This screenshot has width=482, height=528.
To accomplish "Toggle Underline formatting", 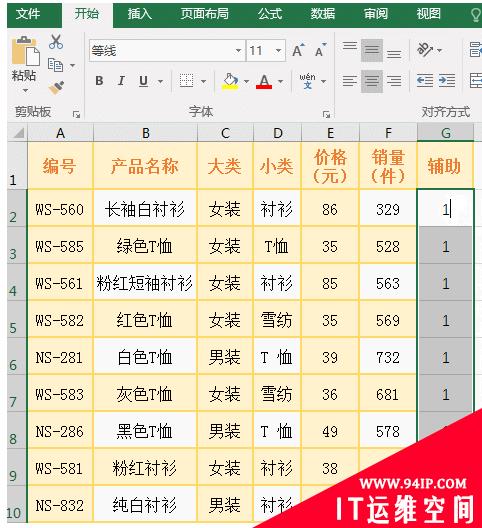I will [x=143, y=81].
